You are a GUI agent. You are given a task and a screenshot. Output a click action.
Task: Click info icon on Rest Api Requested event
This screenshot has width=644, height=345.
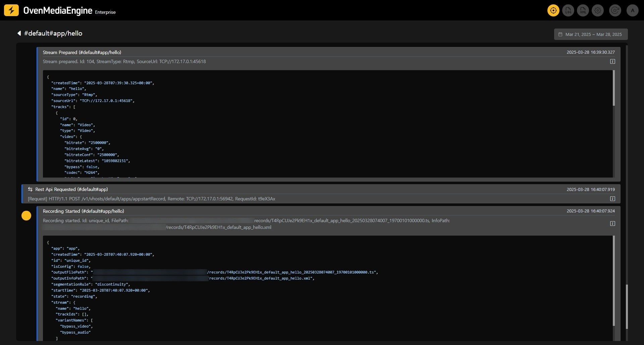[612, 199]
